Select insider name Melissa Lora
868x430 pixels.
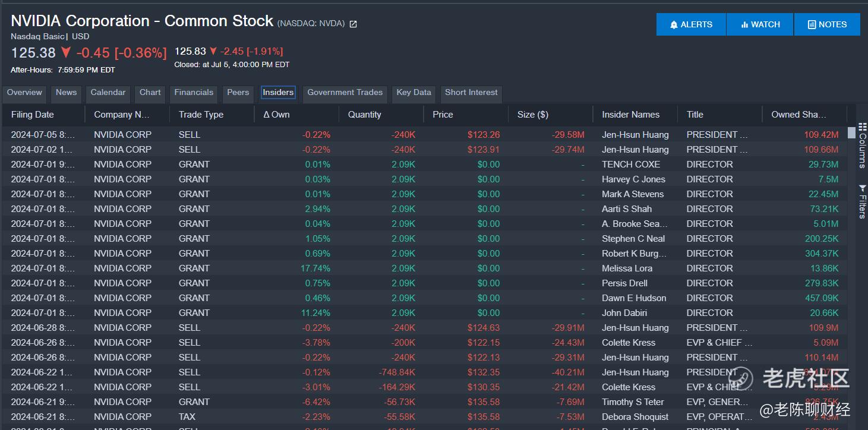click(627, 268)
